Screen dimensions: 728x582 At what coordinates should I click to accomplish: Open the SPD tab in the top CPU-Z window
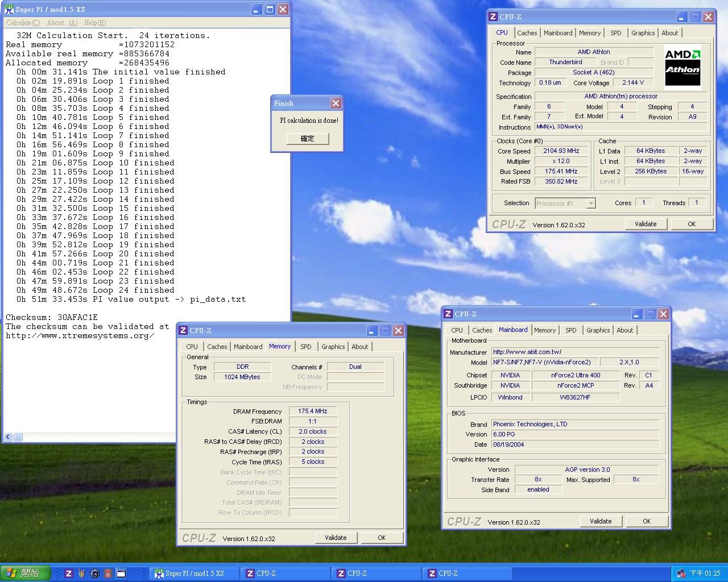pyautogui.click(x=615, y=33)
